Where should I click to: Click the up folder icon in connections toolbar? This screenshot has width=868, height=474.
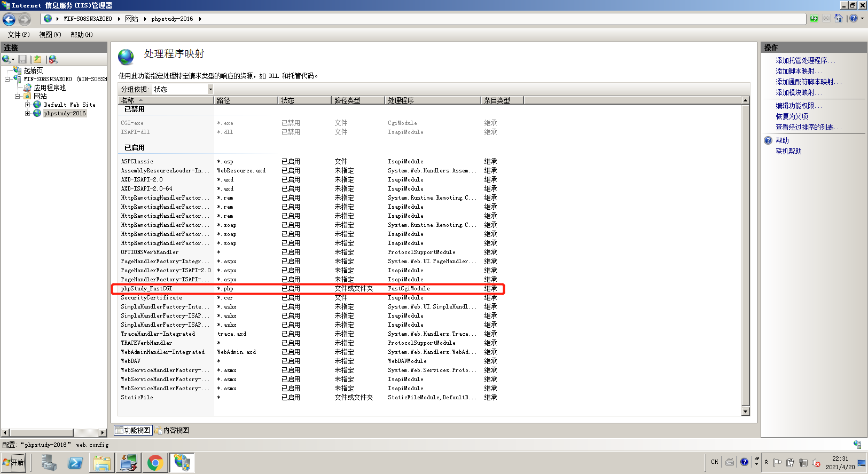[37, 59]
